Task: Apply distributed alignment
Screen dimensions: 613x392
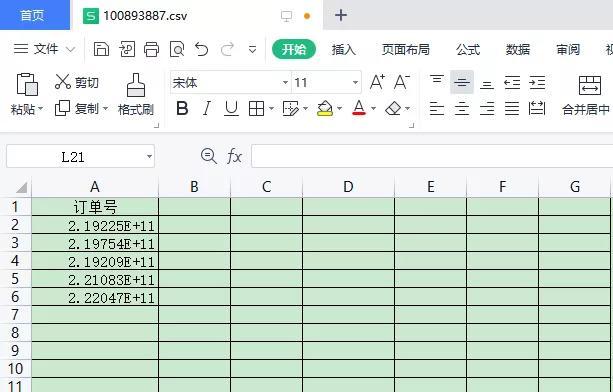Action: click(x=537, y=108)
